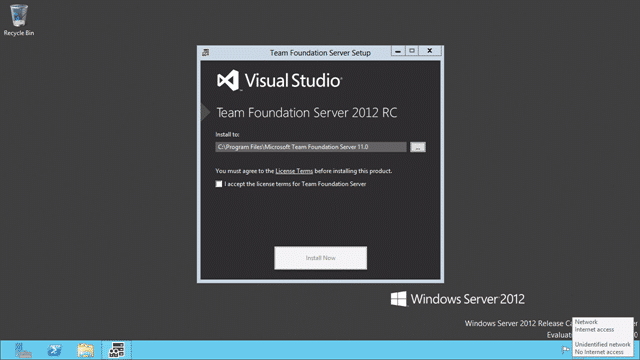Viewport: 640px width, 360px height.
Task: Click the Install Now button
Action: pyautogui.click(x=320, y=258)
